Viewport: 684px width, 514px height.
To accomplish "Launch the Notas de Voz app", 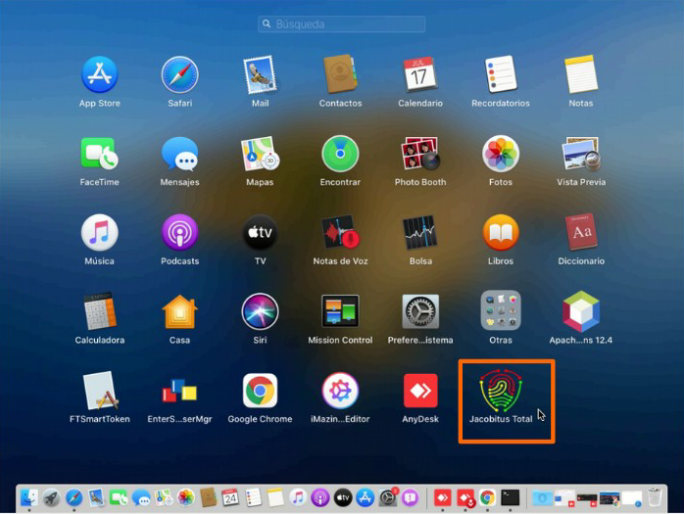I will 340,233.
